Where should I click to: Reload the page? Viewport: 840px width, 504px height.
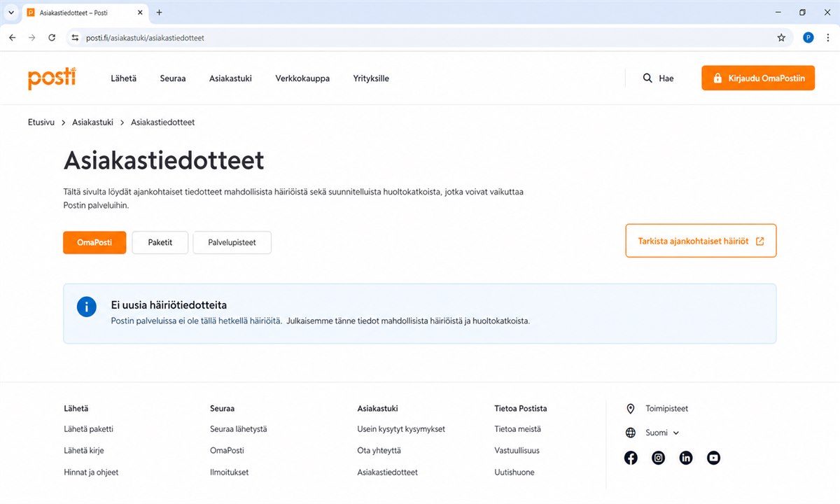[52, 38]
